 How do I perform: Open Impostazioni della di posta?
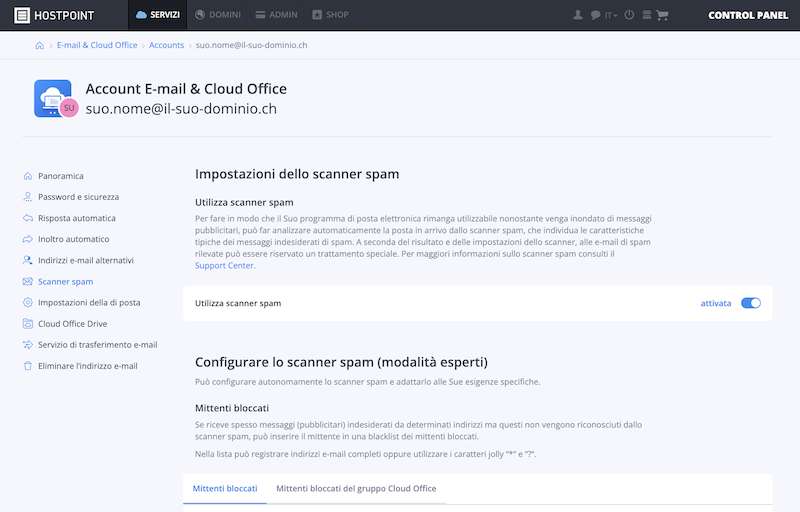click(x=81, y=302)
